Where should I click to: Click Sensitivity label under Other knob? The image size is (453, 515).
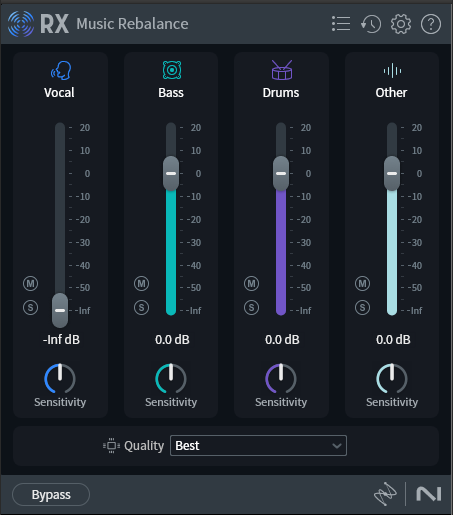(392, 402)
